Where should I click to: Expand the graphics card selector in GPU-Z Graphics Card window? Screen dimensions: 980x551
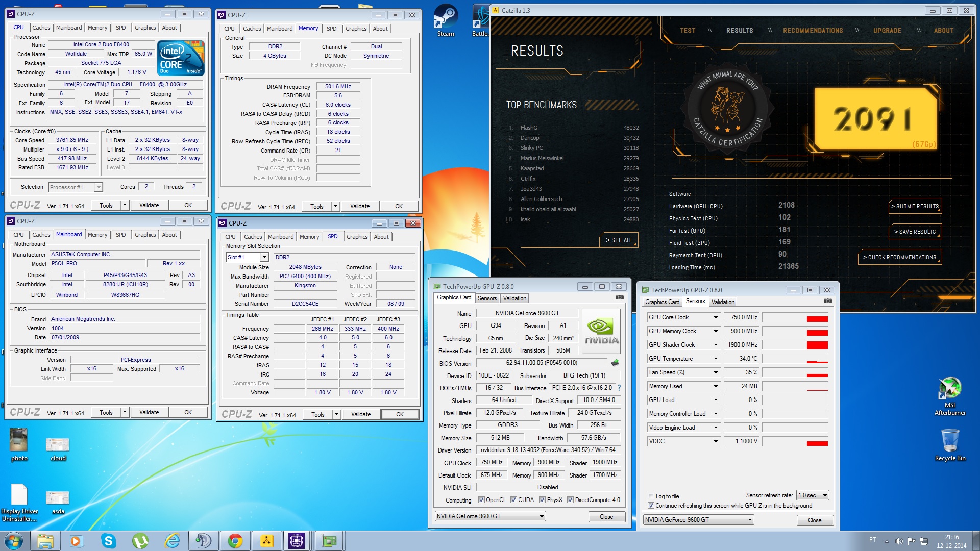(x=490, y=516)
